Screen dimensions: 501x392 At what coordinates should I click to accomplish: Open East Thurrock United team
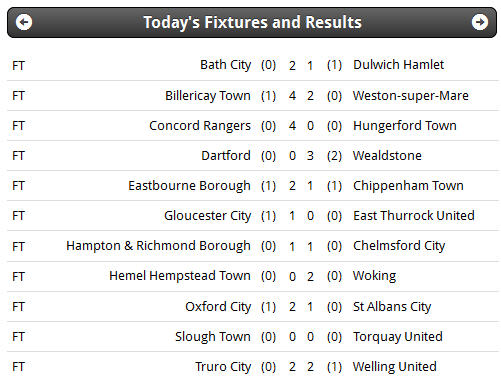point(414,216)
